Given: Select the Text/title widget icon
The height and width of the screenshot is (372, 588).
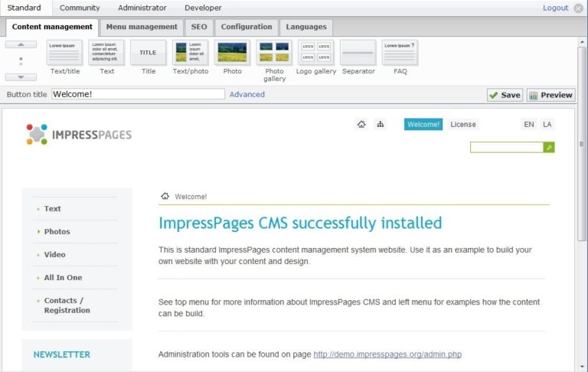Looking at the screenshot, I should pos(64,53).
